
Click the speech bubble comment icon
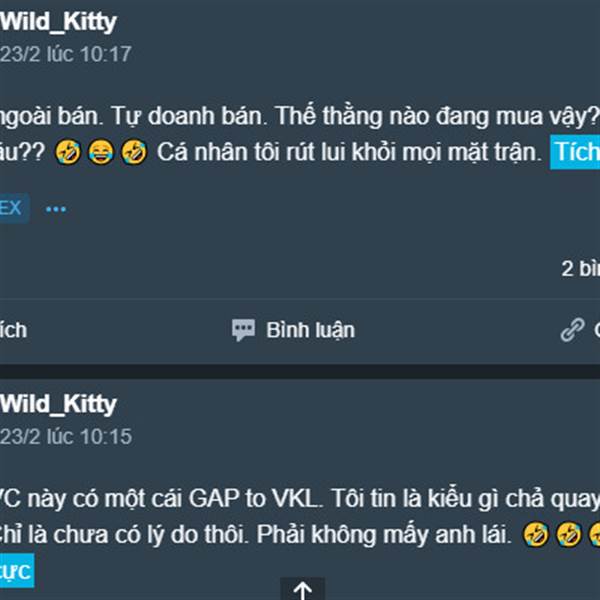point(243,330)
